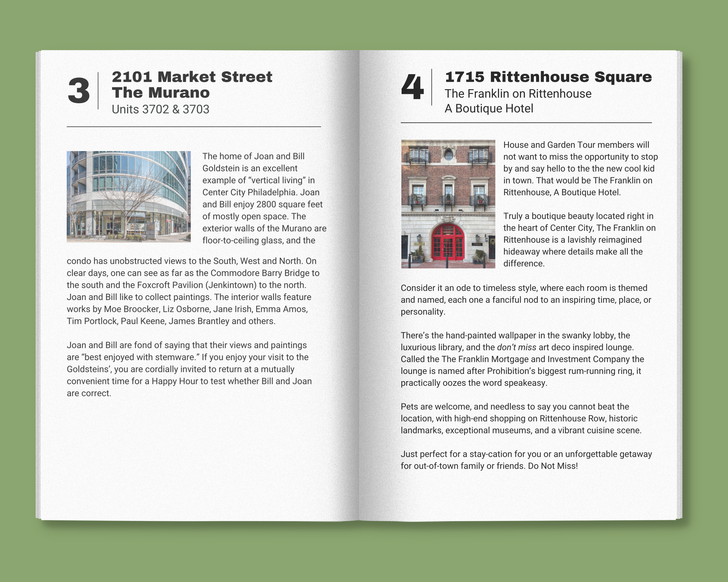Click the 'Do Not Miss!' closing text
The width and height of the screenshot is (728, 582).
553,466
